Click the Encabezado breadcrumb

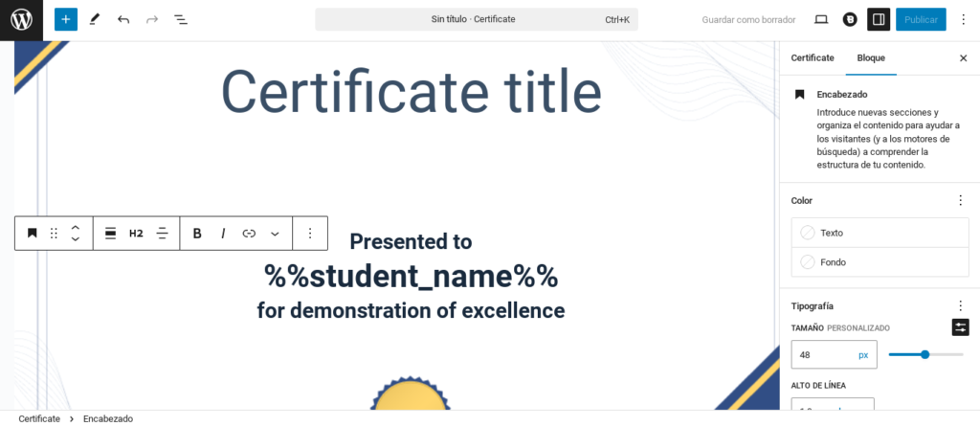[108, 419]
